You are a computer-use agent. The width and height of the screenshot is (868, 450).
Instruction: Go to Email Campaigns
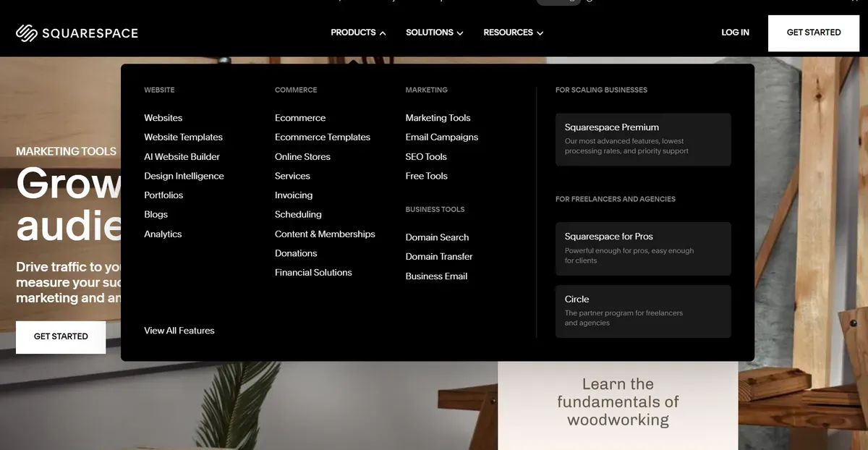[442, 137]
